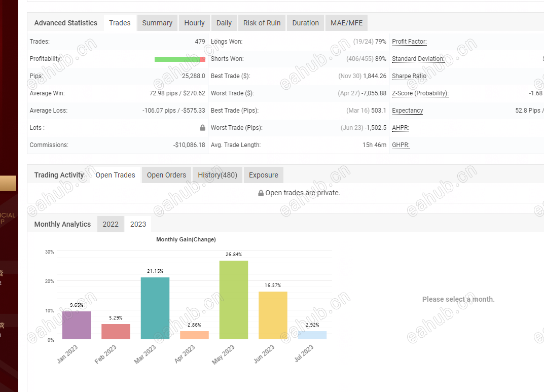Click the lock icon next to Lots
Image resolution: width=544 pixels, height=392 pixels.
coord(202,128)
